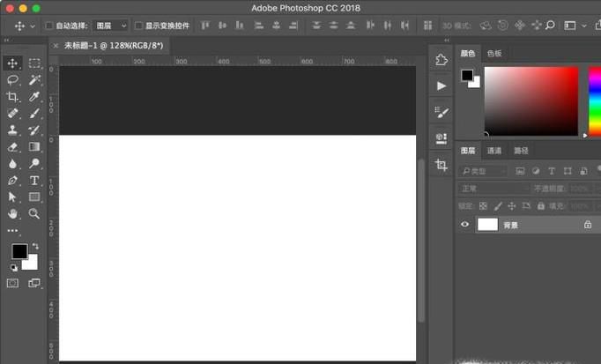This screenshot has height=364, width=601.
Task: Switch to the 图层 panel tab
Action: coord(468,151)
